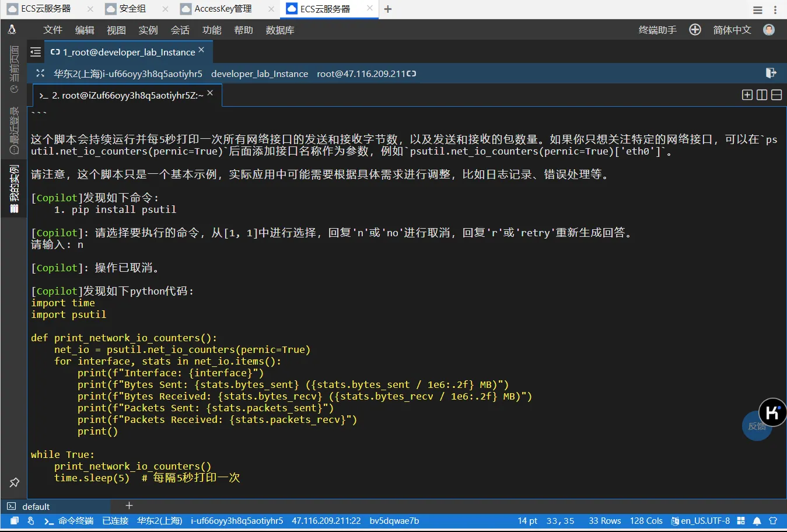Open 终端助手 terminal assistant
Viewport: 787px width, 532px height.
click(x=657, y=30)
